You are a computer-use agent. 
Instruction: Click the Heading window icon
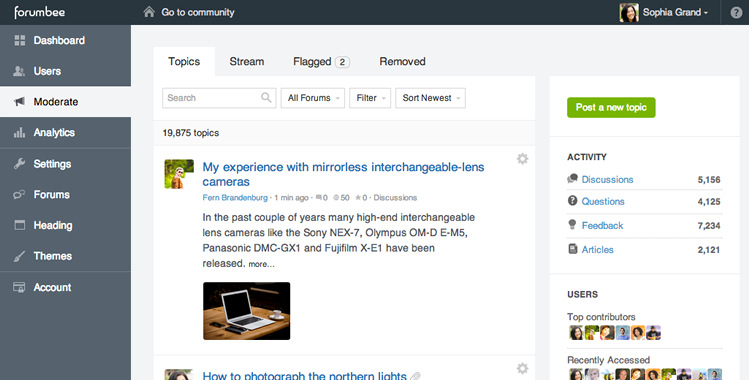point(19,225)
